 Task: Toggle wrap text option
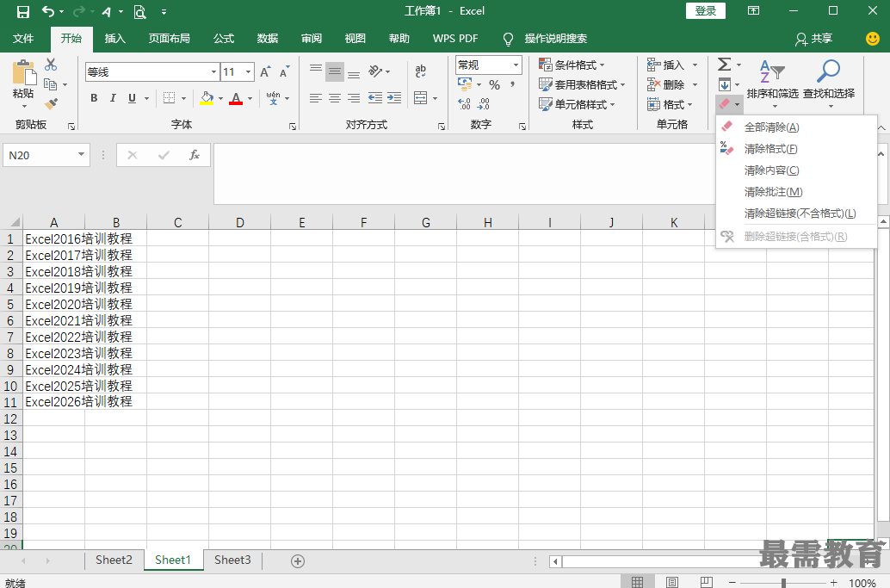(x=421, y=71)
